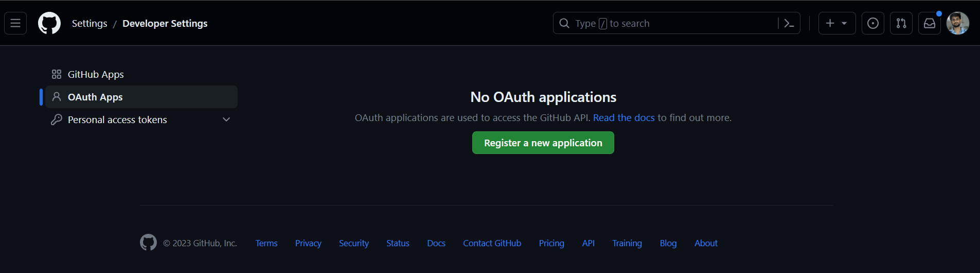Open the Contact GitHub footer link
Viewport: 980px width, 273px height.
coord(492,243)
